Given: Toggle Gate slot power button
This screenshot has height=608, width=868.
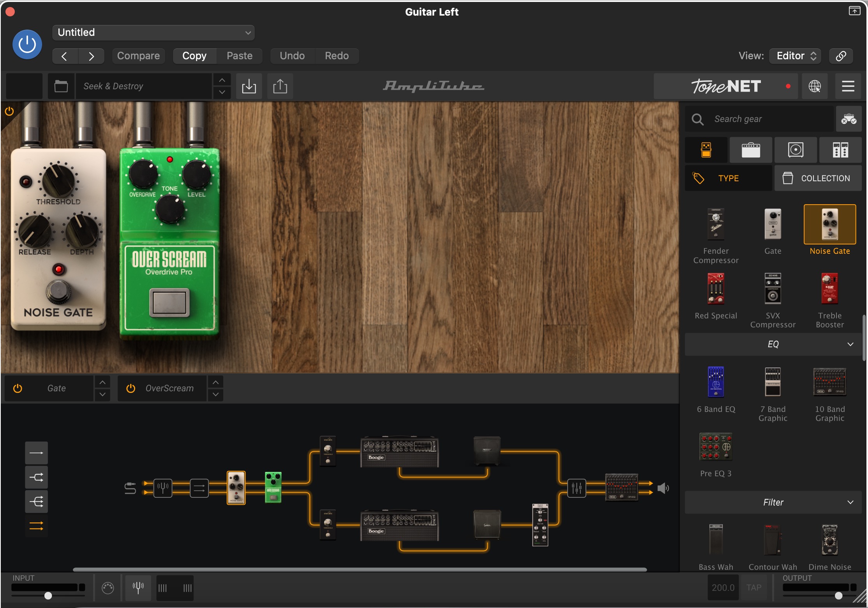Looking at the screenshot, I should click(x=18, y=388).
